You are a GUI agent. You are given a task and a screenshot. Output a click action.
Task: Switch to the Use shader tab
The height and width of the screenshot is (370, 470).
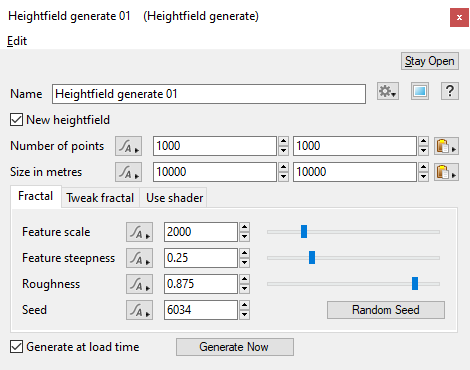click(174, 198)
